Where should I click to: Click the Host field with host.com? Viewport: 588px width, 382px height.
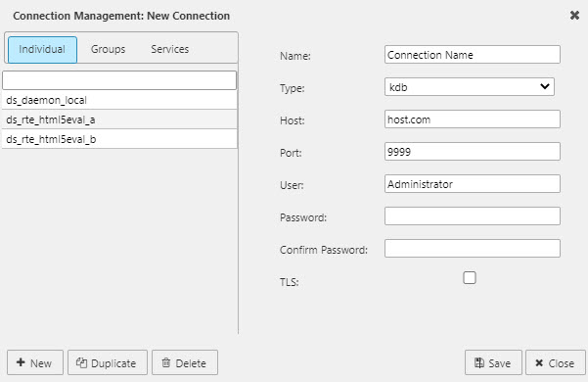click(473, 119)
